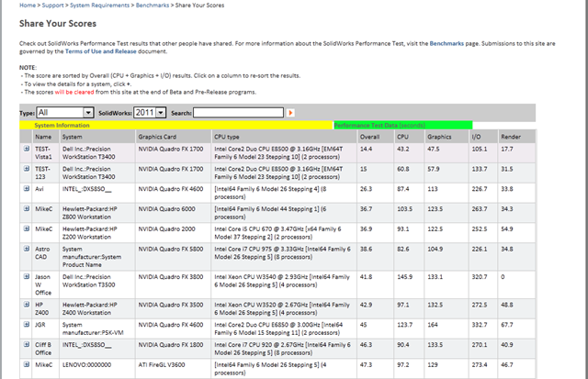
Task: Expand details for Avi row
Action: pyautogui.click(x=27, y=188)
